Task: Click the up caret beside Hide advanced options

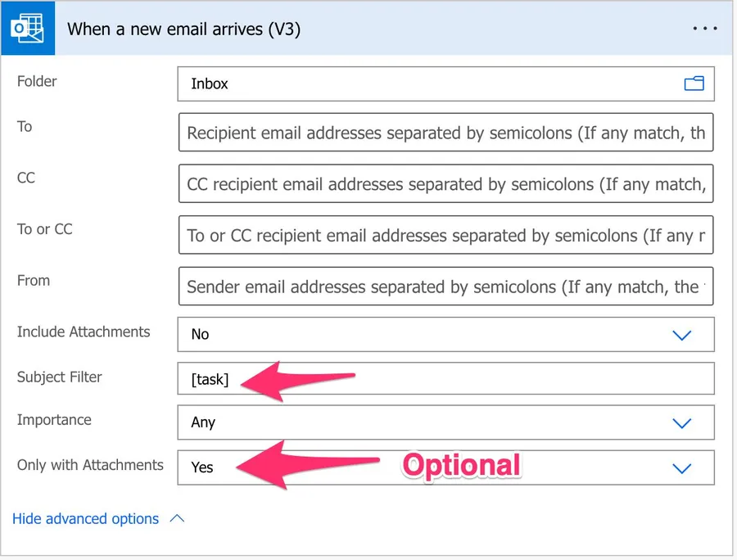Action: (177, 519)
